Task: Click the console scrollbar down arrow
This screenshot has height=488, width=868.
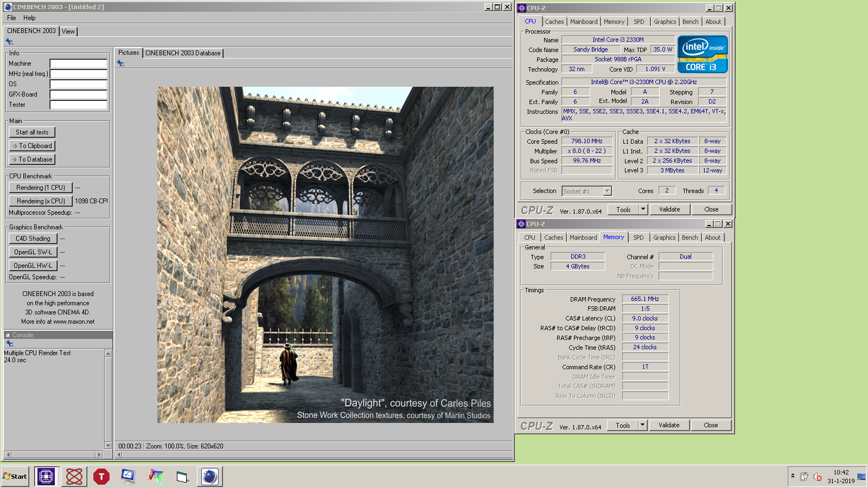Action: (108, 446)
